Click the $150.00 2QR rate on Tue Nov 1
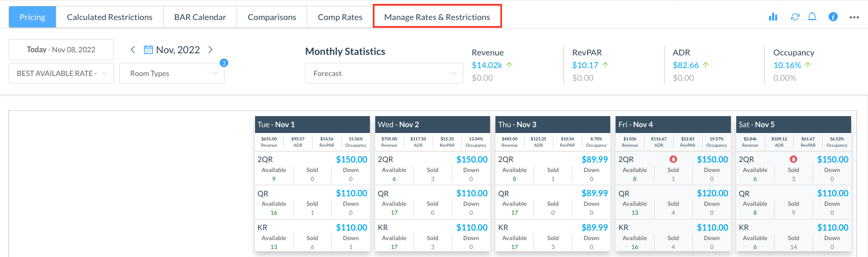Viewport: 868px width, 257px height. click(x=352, y=159)
